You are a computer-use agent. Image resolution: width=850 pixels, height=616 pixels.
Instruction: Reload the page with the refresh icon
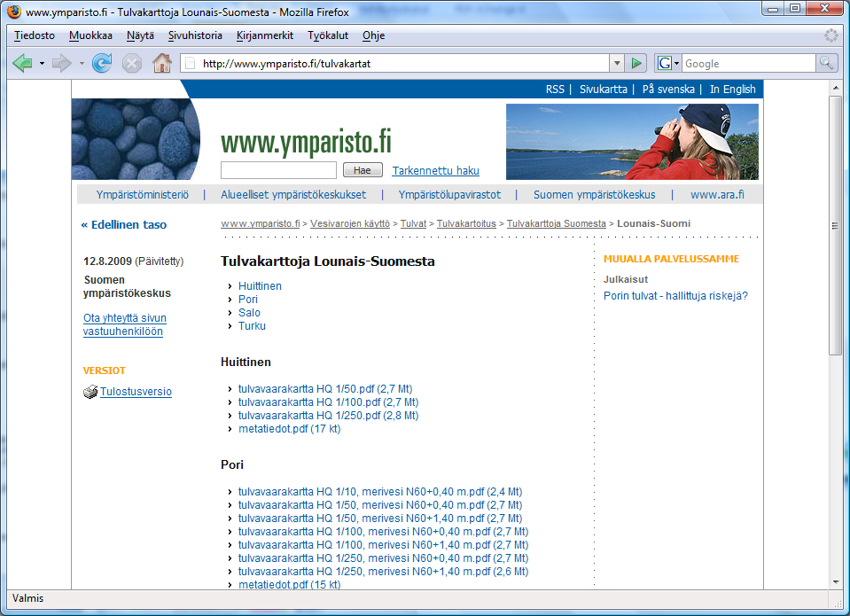coord(102,64)
